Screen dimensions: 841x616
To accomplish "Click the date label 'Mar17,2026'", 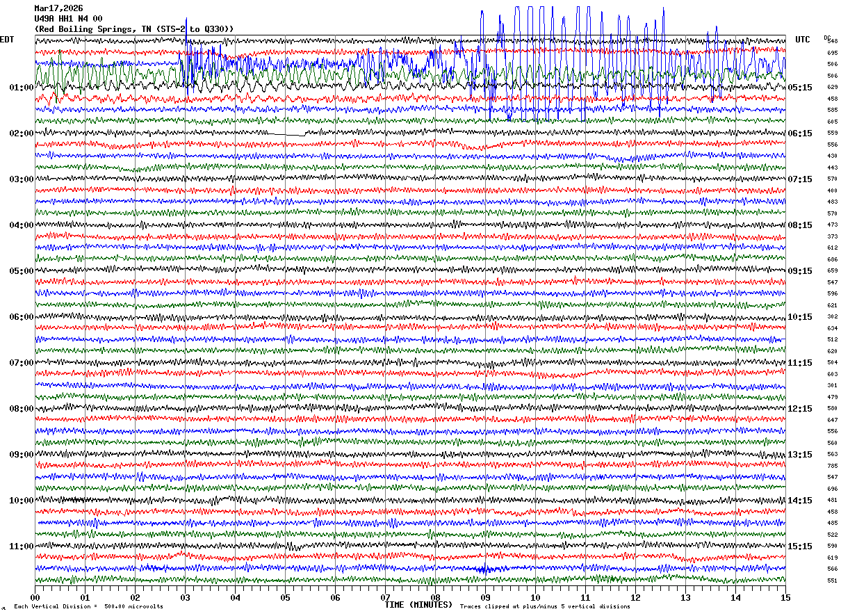I will (58, 8).
